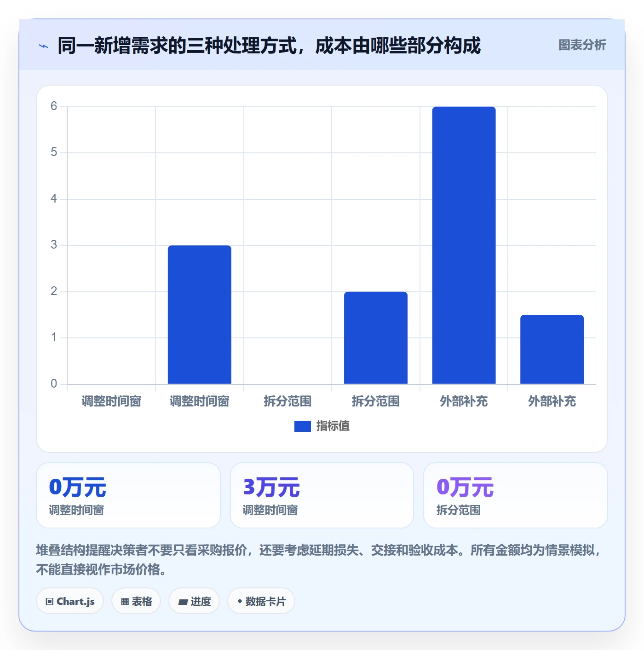Click the first 调整时间窗 axis label
Screen dimensions: 644x650
pyautogui.click(x=111, y=401)
